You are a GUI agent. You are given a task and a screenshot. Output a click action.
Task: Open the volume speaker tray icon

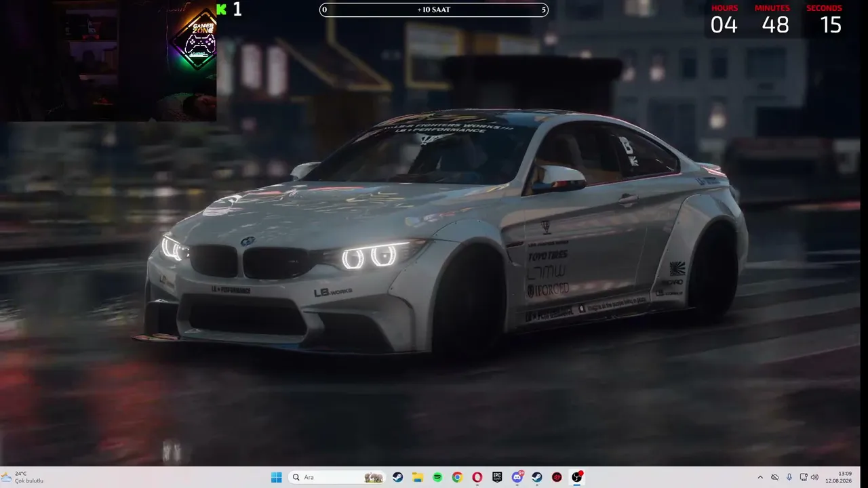814,477
